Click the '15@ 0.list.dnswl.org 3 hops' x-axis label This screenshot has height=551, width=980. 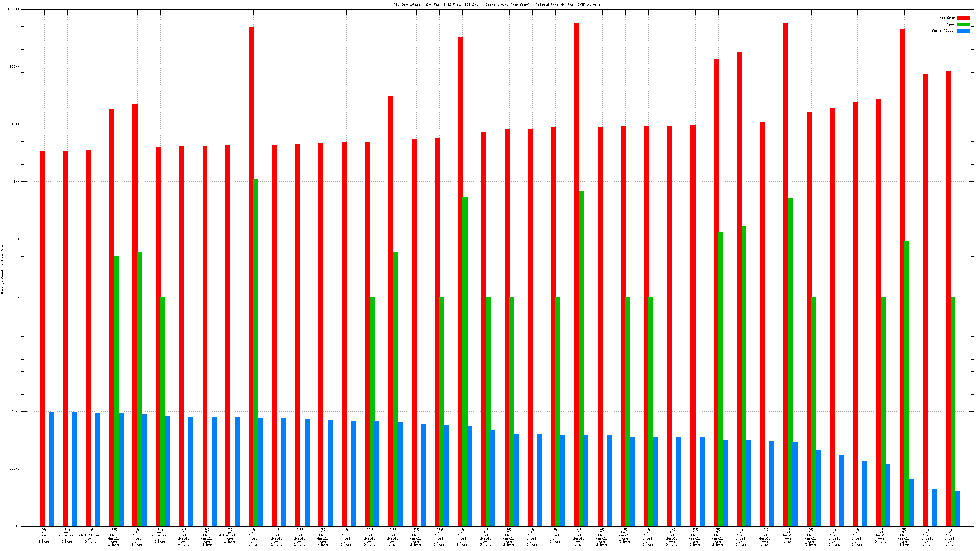coord(671,537)
